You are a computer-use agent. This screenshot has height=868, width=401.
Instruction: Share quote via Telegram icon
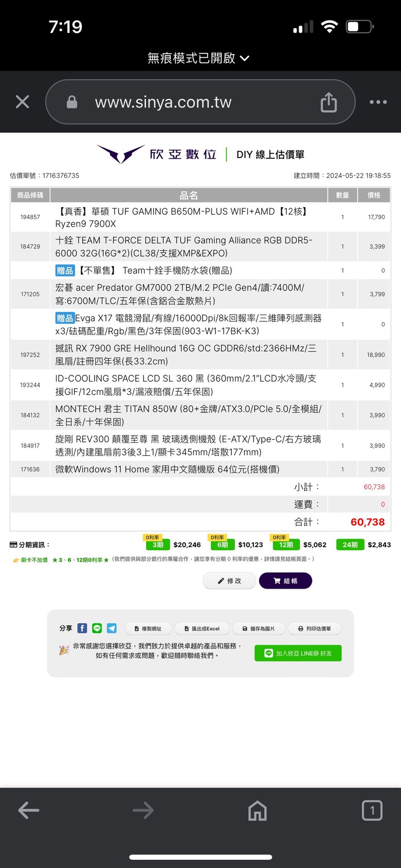112,628
